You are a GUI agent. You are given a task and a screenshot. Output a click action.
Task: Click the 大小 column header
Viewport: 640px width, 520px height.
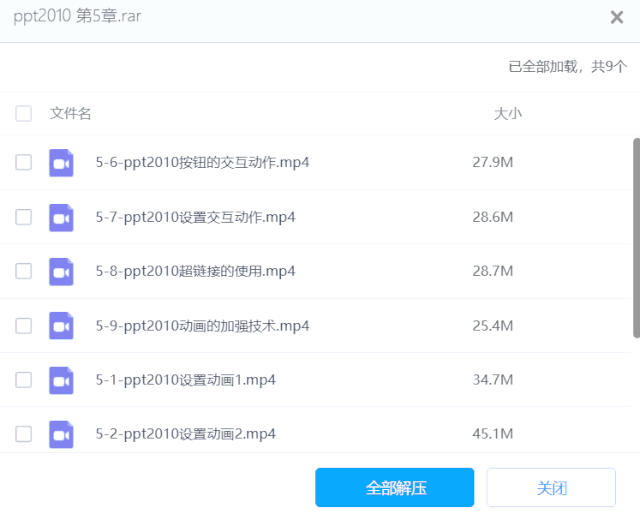pos(508,113)
